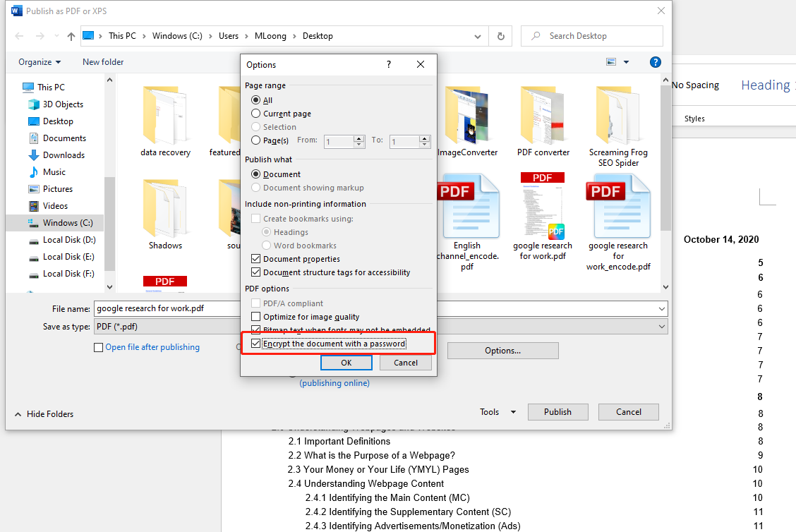Select the Current page radio
This screenshot has width=796, height=532.
(256, 113)
